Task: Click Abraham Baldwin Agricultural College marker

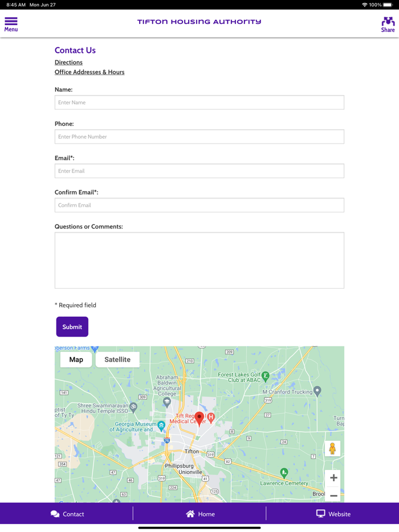Action: click(x=167, y=402)
